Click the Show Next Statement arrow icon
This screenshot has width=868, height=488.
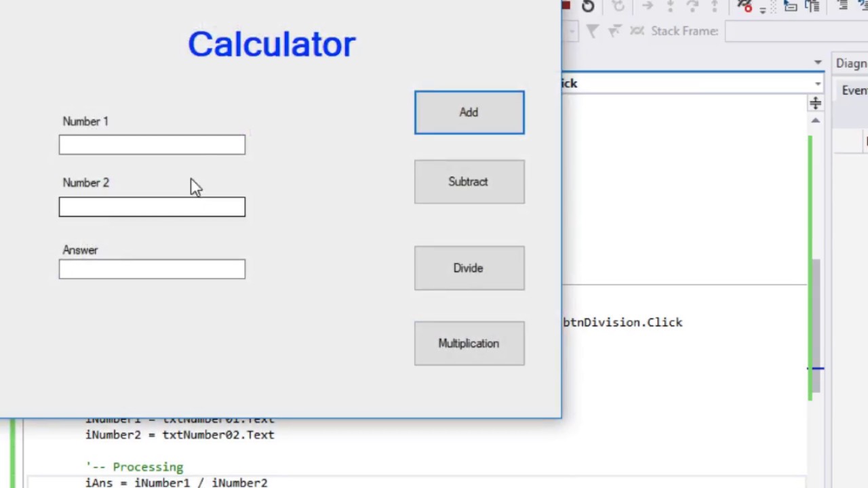click(648, 5)
